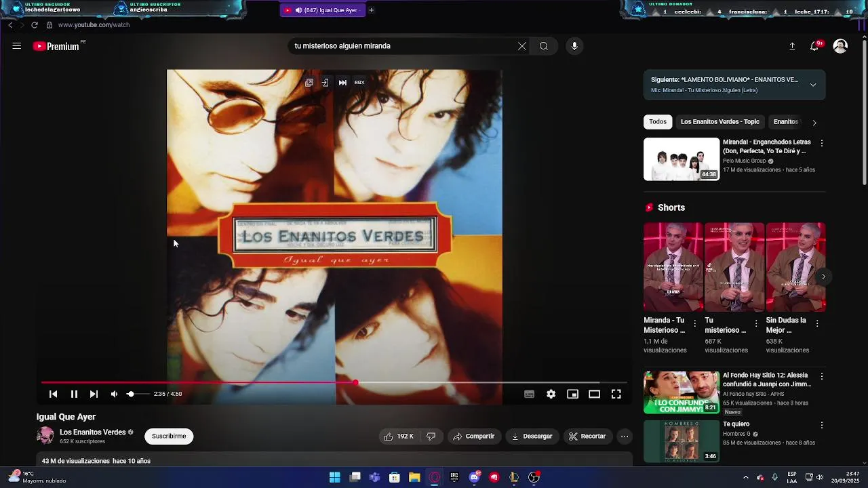Open Al Fondo Hay Sitio 12 video thumbnail
The width and height of the screenshot is (868, 488).
[x=682, y=392]
